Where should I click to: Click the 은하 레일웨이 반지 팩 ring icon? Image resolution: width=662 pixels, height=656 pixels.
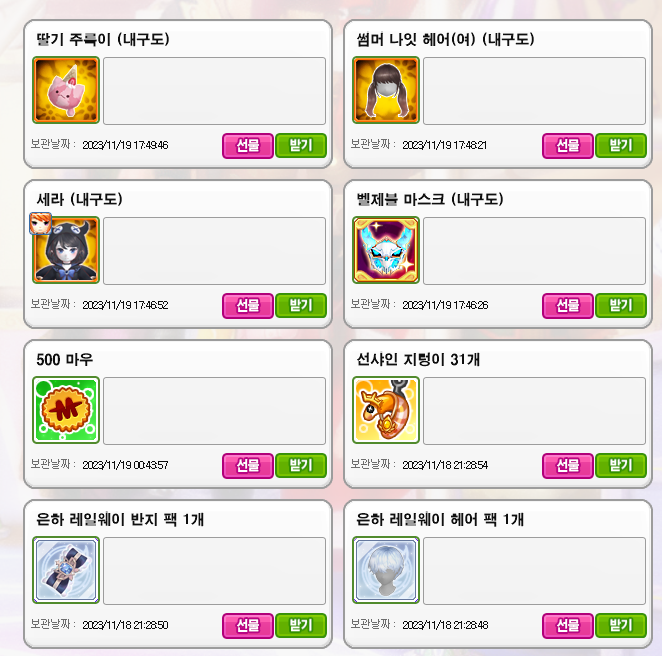click(66, 570)
